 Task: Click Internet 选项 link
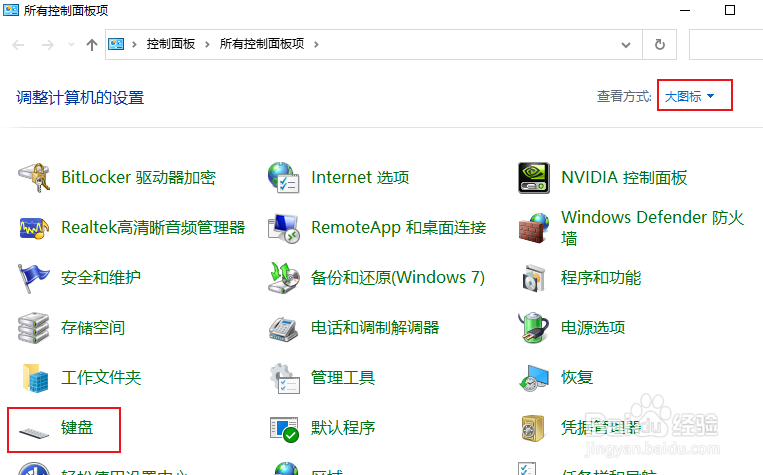(x=360, y=178)
